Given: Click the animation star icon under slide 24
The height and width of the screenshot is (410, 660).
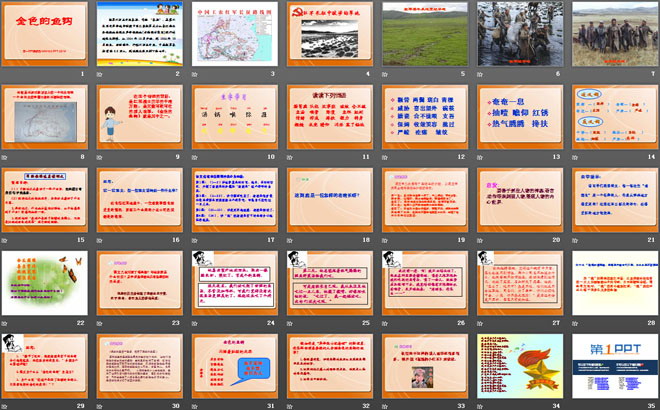Looking at the screenshot, I should point(194,323).
